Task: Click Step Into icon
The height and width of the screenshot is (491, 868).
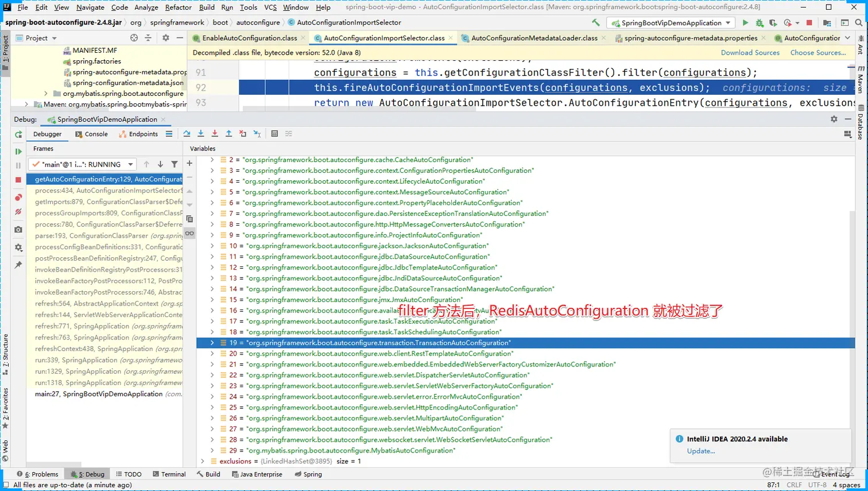Action: [x=200, y=134]
